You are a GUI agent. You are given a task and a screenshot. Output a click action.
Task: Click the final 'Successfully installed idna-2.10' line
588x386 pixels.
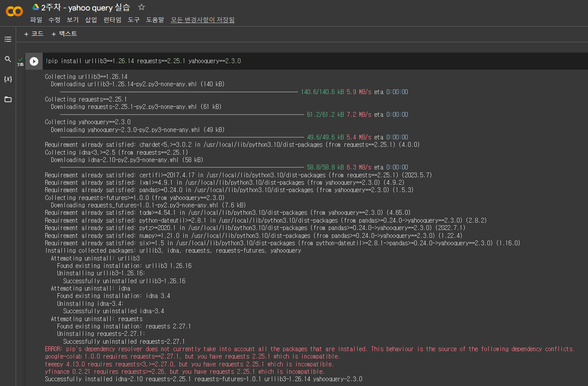coord(203,379)
